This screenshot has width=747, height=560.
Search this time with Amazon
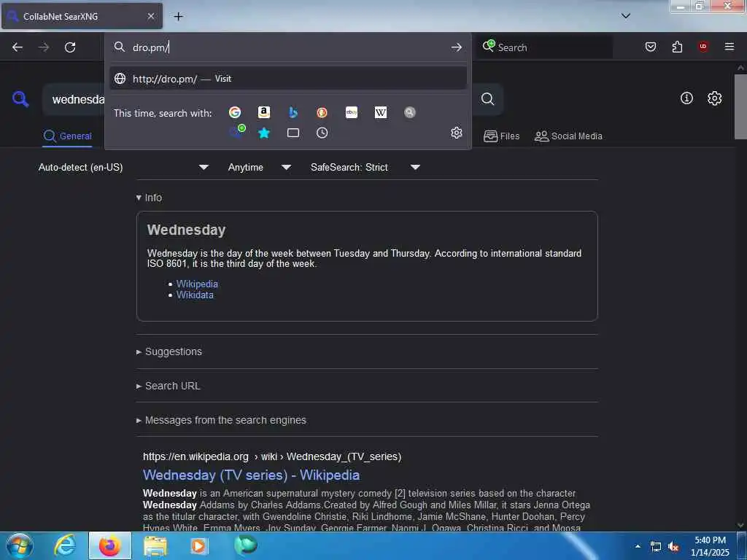click(264, 112)
